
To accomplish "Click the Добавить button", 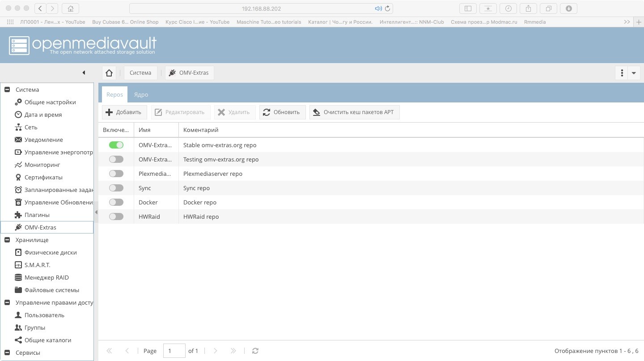I will click(124, 112).
